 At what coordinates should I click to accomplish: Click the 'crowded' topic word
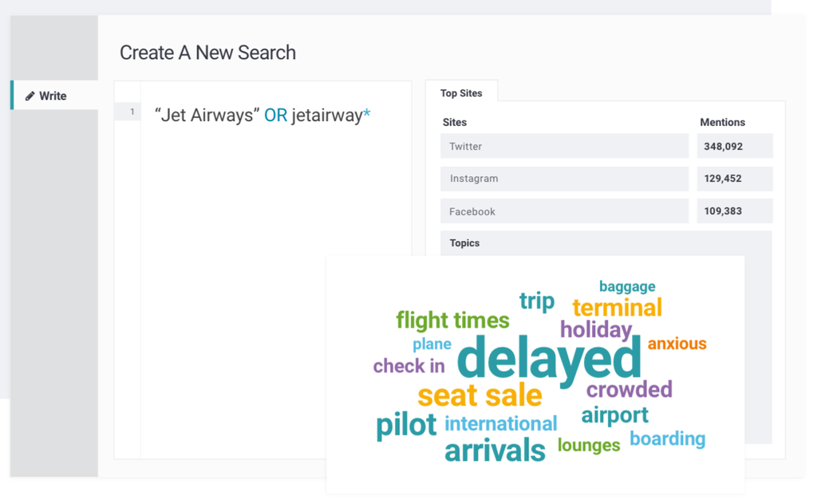[629, 390]
